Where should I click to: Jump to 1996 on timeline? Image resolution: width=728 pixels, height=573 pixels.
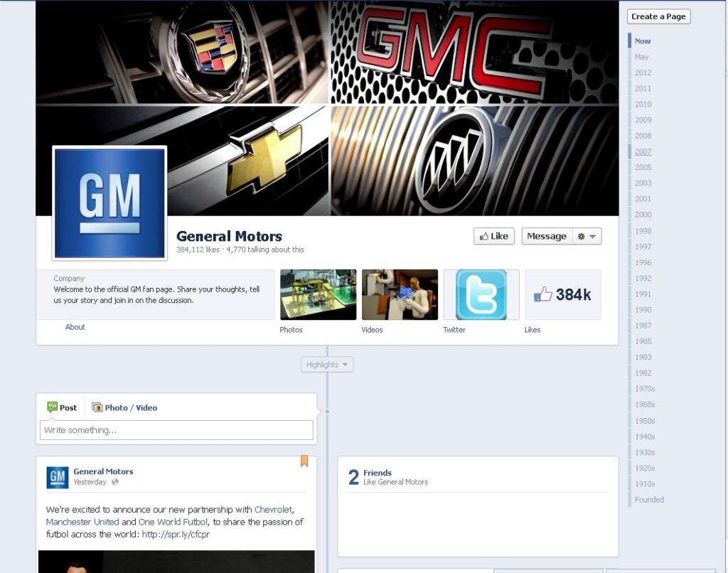coord(643,262)
